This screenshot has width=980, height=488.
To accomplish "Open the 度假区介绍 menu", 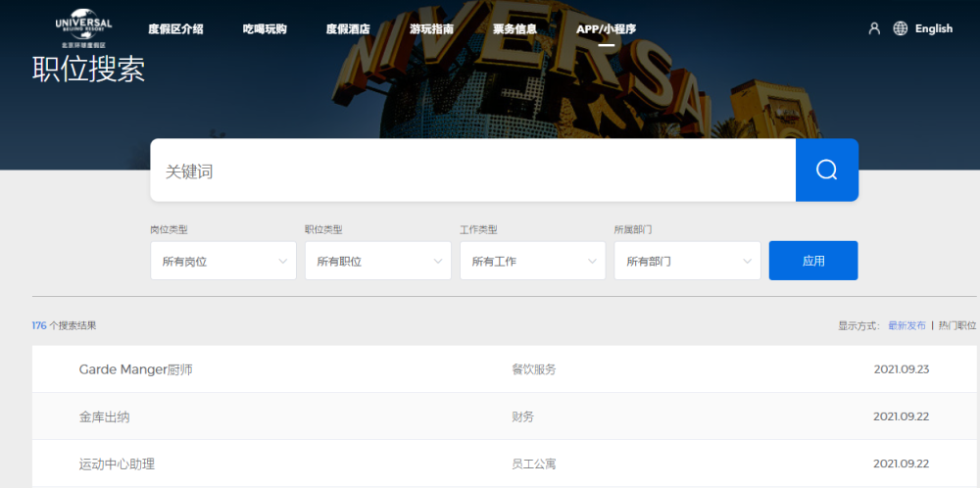I will click(x=175, y=28).
